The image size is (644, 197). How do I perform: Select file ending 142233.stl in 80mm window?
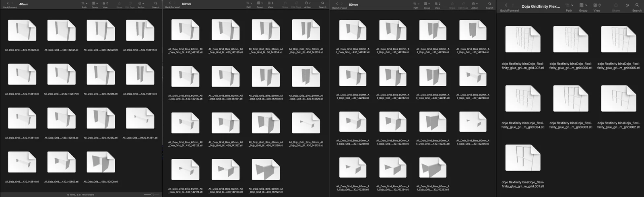tap(433, 167)
